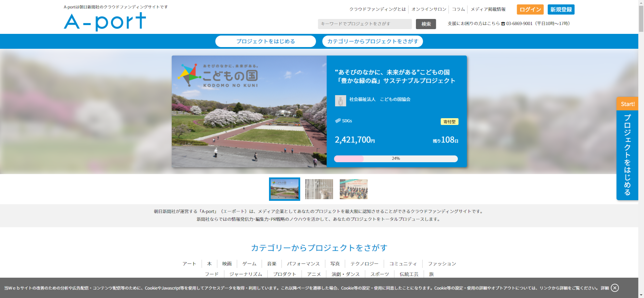Click the 2,421,700円 amount
Viewport: 644px width, 298px height.
point(355,140)
